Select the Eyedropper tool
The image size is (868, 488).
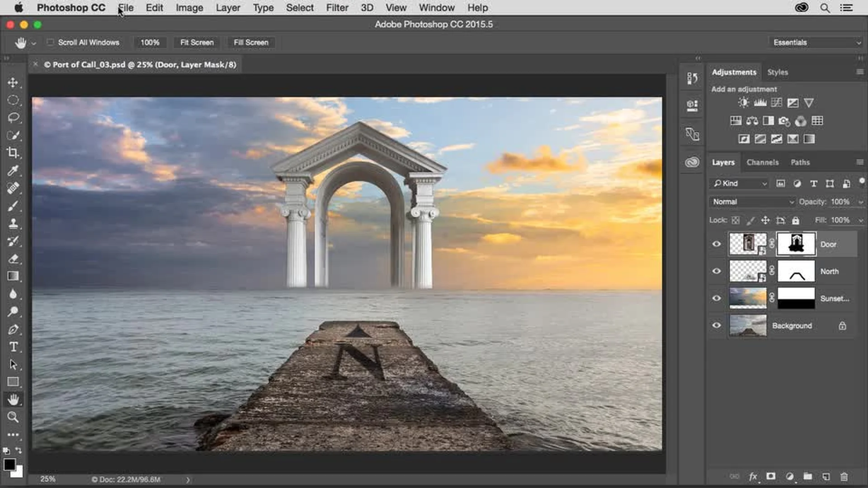[x=13, y=170]
